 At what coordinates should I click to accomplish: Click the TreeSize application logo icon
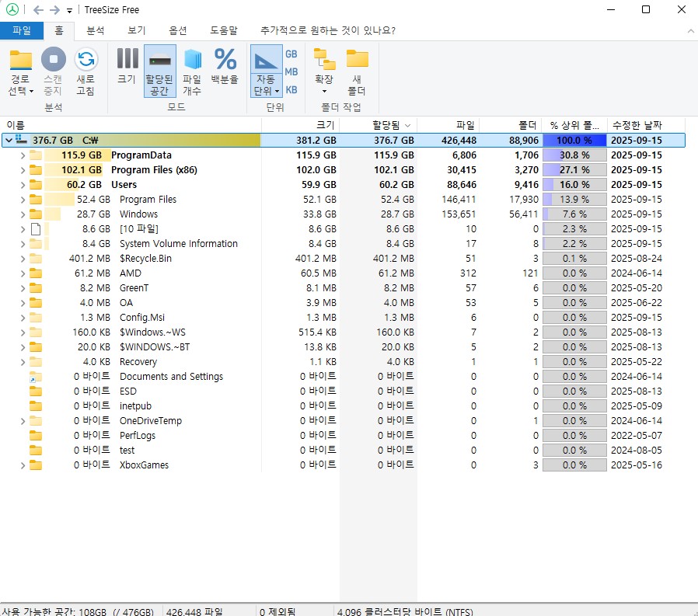click(12, 9)
